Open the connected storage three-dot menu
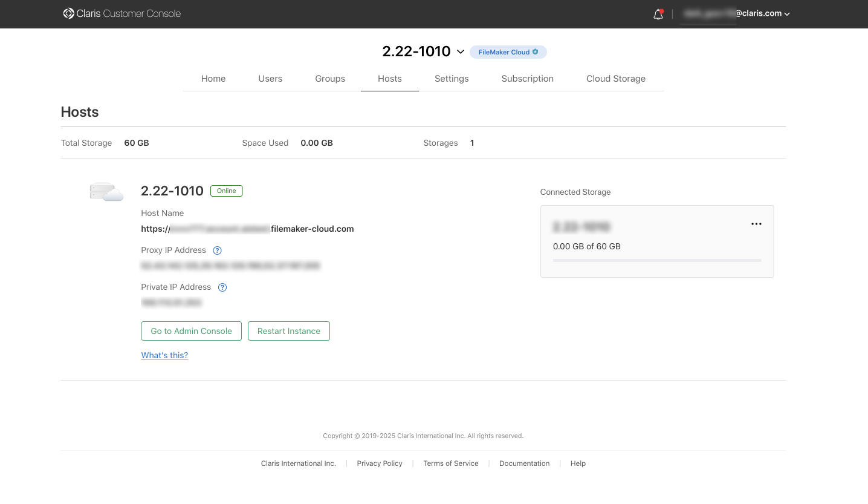The height and width of the screenshot is (504, 868). [x=756, y=224]
